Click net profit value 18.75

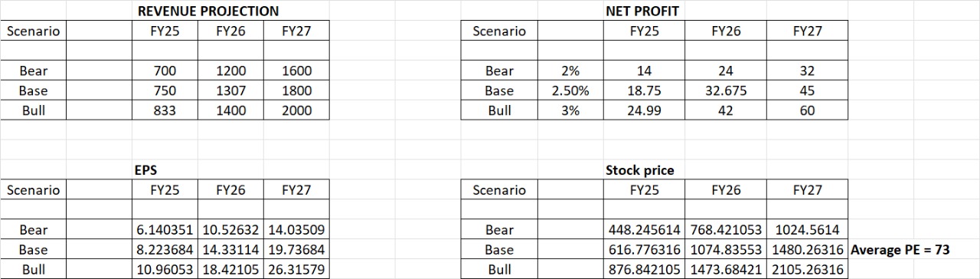point(644,90)
